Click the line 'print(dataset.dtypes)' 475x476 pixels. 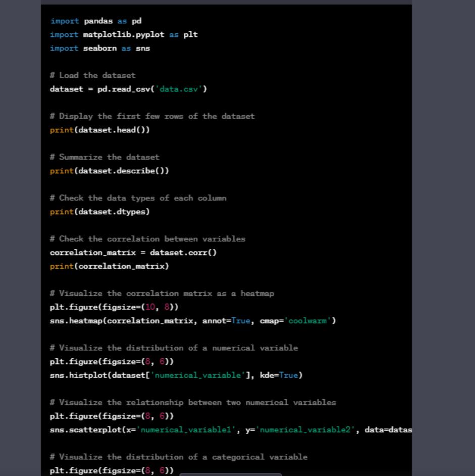click(x=100, y=211)
